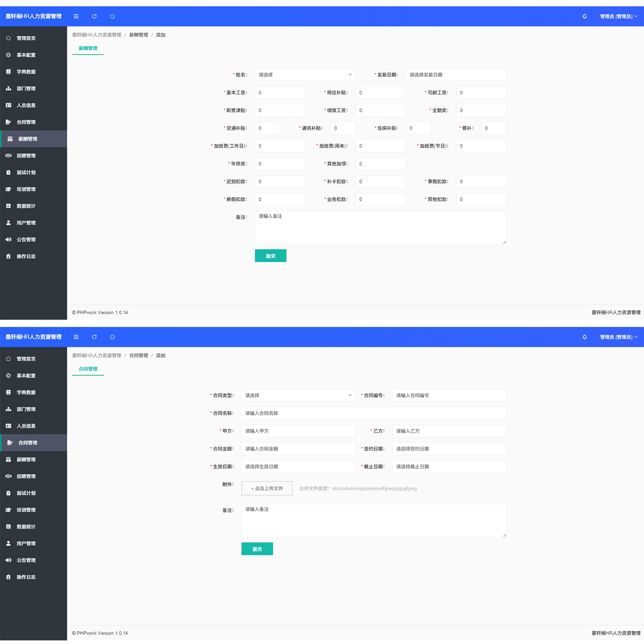644x644 pixels.
Task: Click the resize handle of the salary form's 备注 textarea
Action: click(x=504, y=242)
